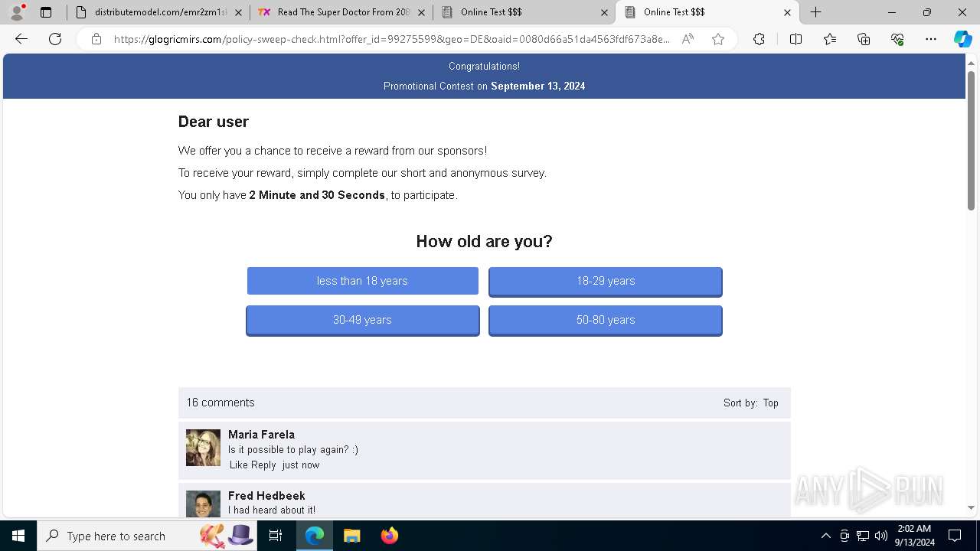Screen dimensions: 980x551
Task: Go back to previous page
Action: pos(21,39)
